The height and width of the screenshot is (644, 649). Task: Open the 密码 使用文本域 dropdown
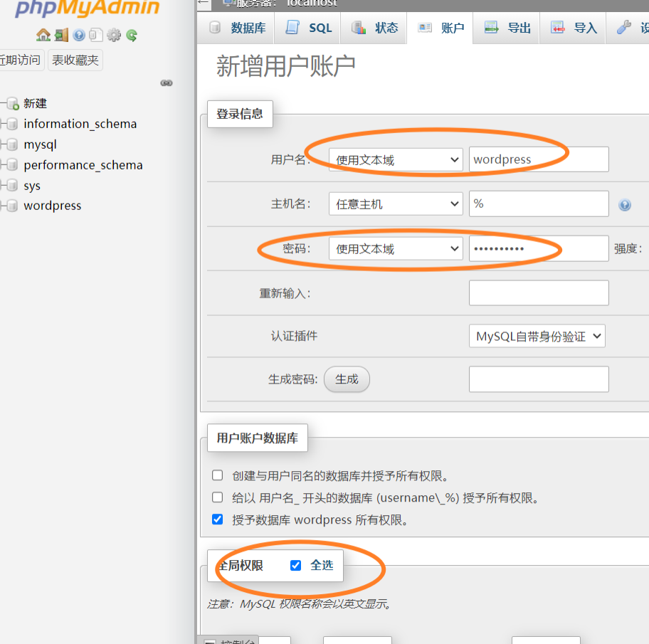[x=396, y=249]
